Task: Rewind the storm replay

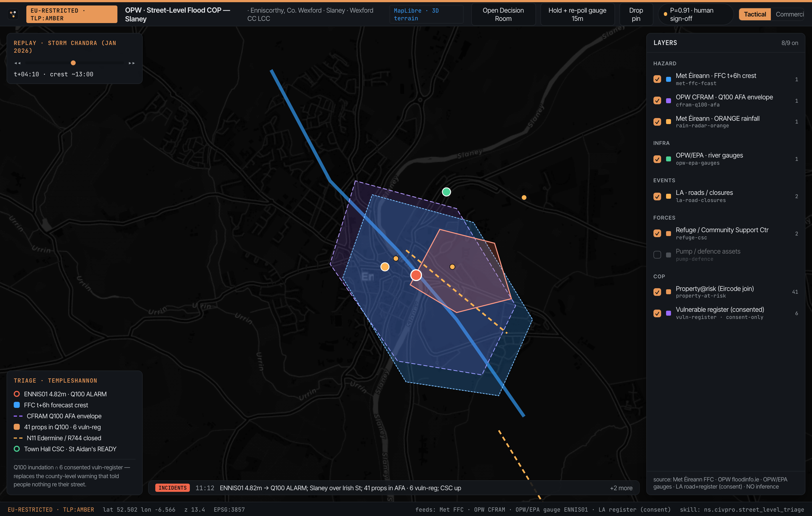Action: (18, 63)
